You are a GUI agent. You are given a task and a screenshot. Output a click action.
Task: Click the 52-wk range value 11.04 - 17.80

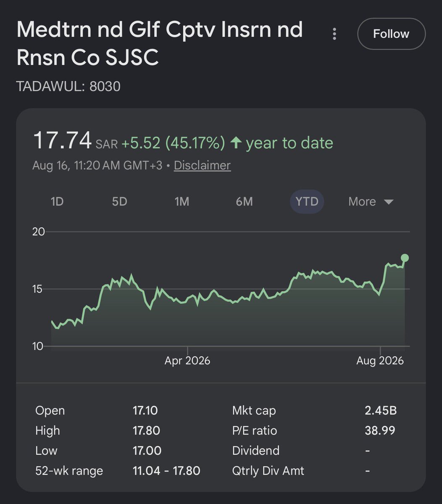[166, 470]
